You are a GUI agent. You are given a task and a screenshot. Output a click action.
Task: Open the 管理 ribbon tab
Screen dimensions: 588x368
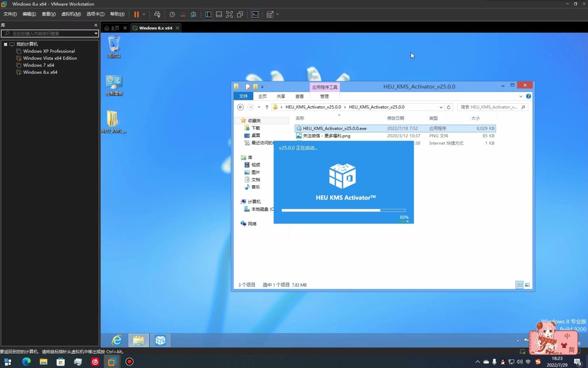click(x=324, y=96)
